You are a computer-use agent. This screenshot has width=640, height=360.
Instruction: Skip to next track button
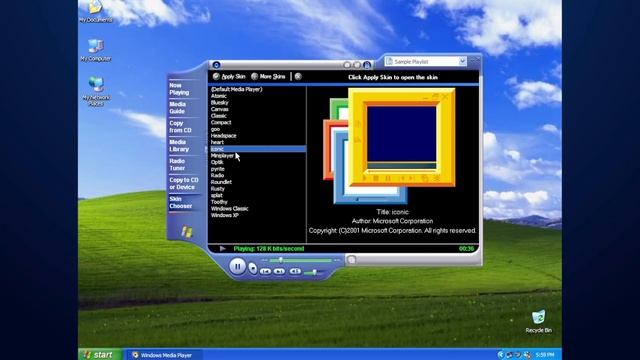coord(279,271)
